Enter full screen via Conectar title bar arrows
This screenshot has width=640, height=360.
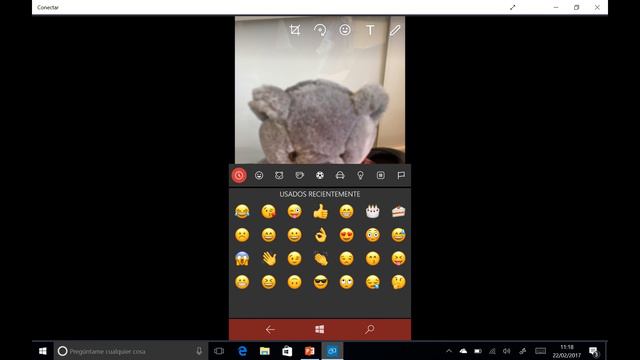(x=513, y=7)
